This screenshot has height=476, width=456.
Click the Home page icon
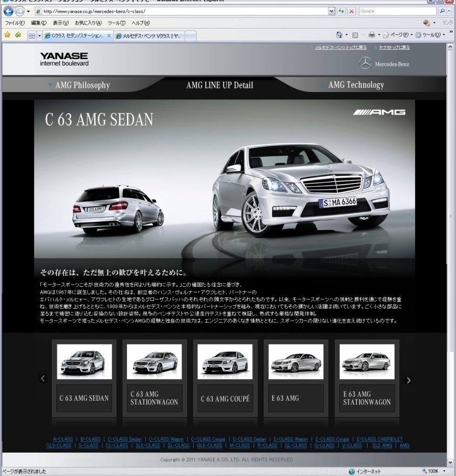[x=339, y=35]
